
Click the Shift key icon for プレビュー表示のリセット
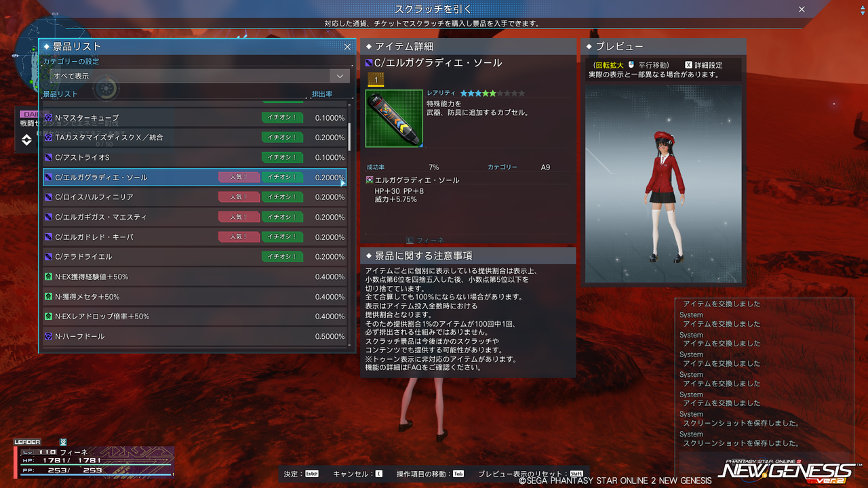point(576,474)
